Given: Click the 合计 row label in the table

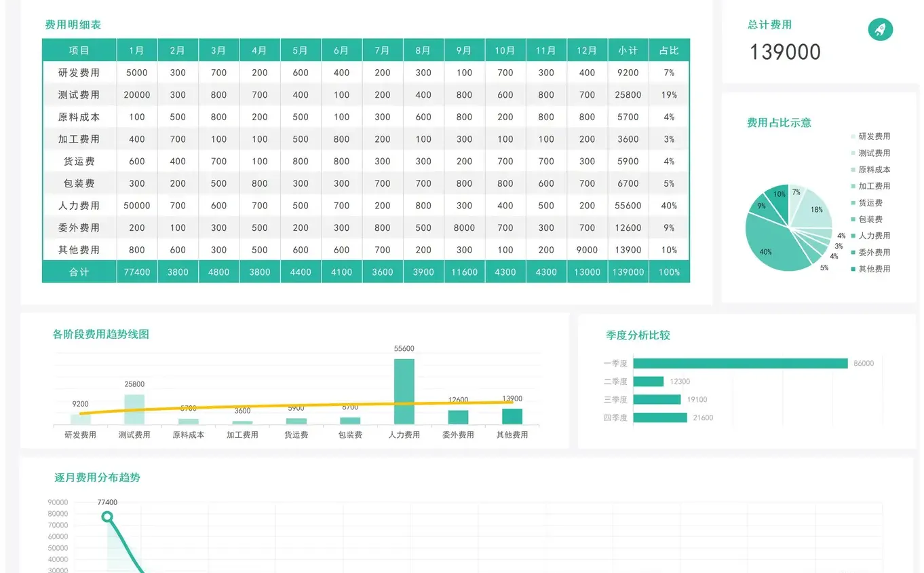Looking at the screenshot, I should 79,272.
